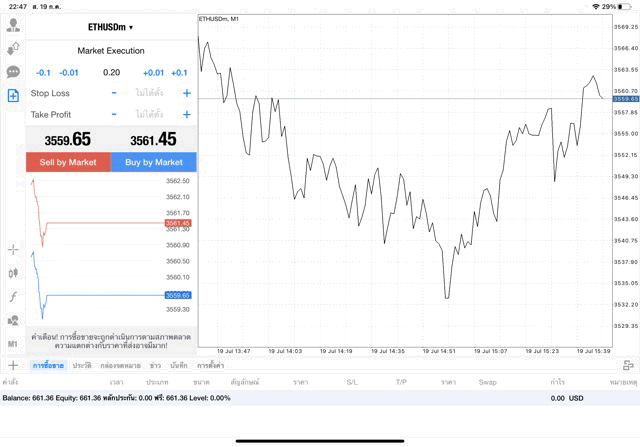Screen dimensions: 640x447
Task: Decrease Take Profit with minus button
Action: click(x=114, y=115)
